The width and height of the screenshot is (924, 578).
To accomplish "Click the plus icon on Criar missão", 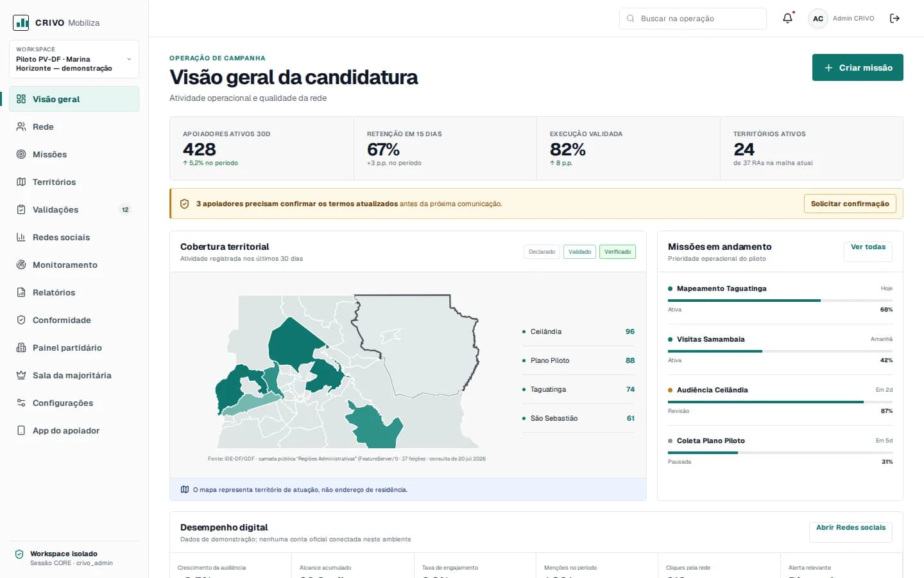I will [x=828, y=67].
